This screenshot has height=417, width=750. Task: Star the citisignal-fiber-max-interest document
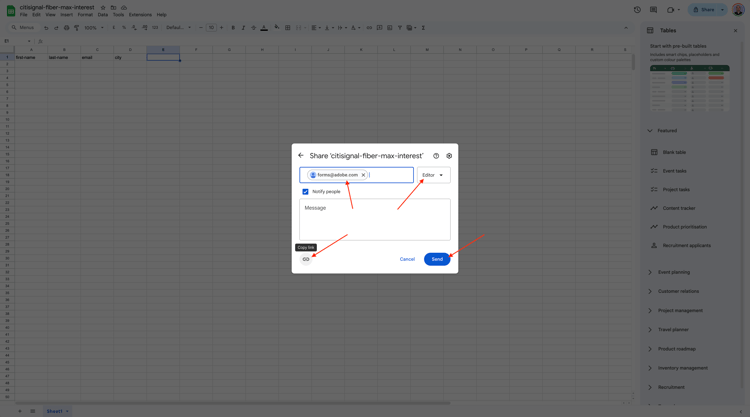pyautogui.click(x=103, y=8)
